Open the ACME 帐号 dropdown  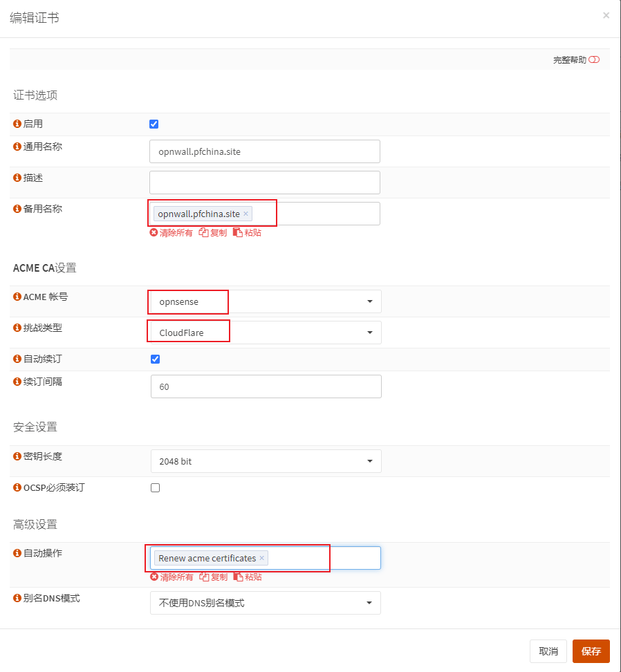tap(266, 301)
